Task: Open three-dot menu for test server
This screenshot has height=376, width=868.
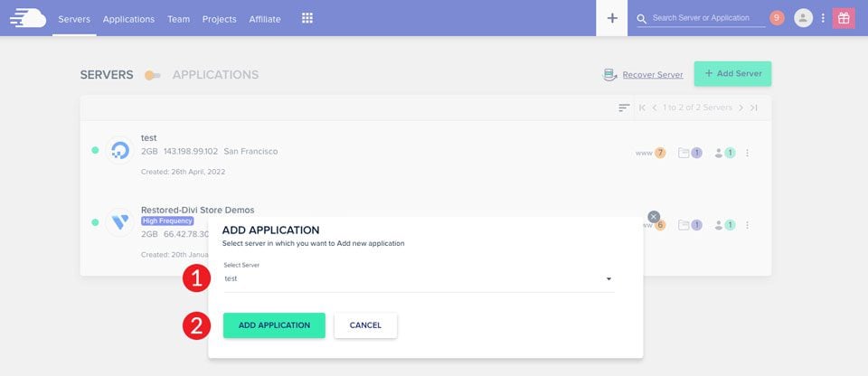Action: [747, 153]
